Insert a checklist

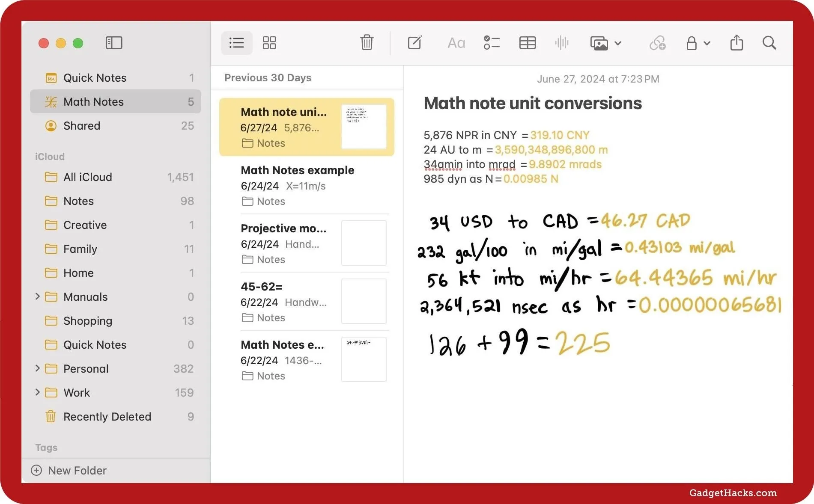492,43
